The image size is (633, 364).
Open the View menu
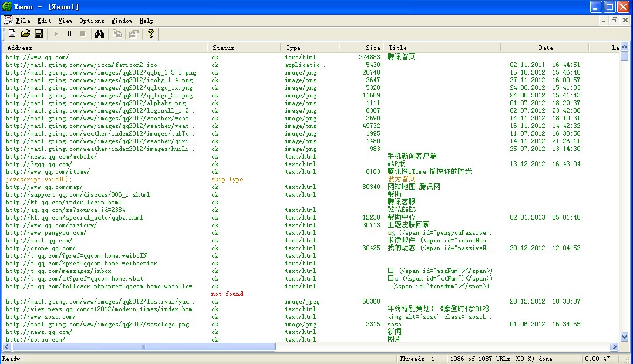tap(65, 21)
